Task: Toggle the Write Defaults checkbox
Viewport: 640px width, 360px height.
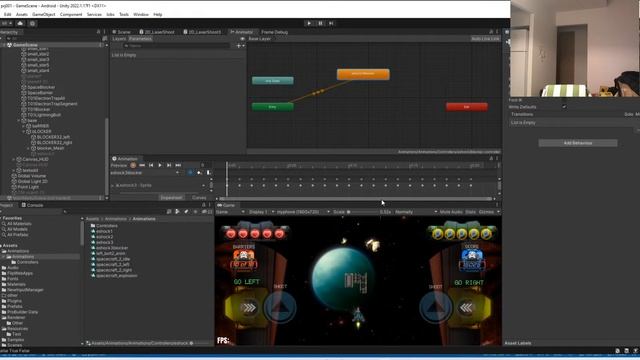Action: coord(564,107)
